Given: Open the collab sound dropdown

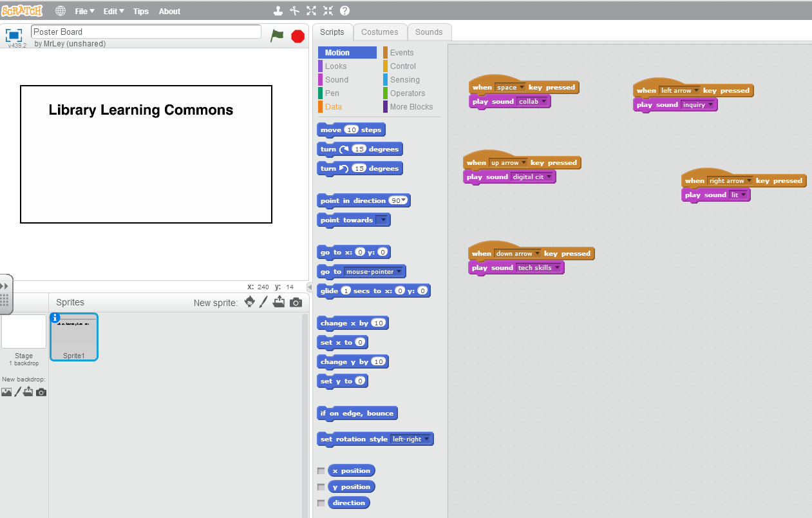Looking at the screenshot, I should click(x=545, y=101).
